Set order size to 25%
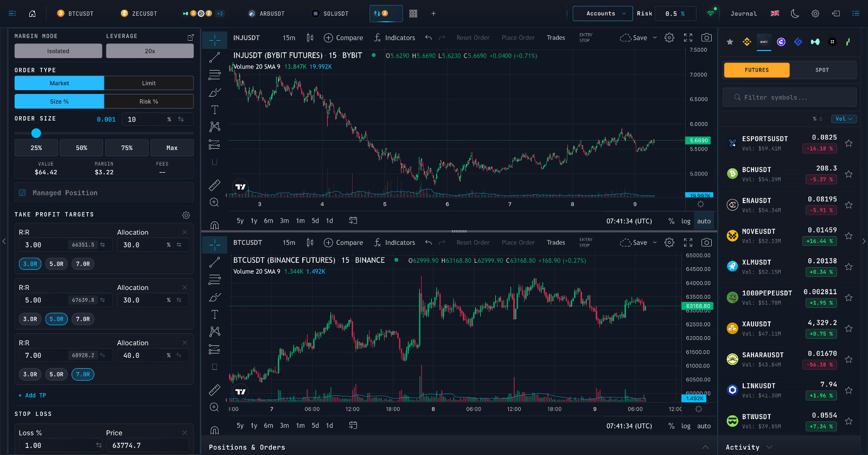 pyautogui.click(x=36, y=148)
